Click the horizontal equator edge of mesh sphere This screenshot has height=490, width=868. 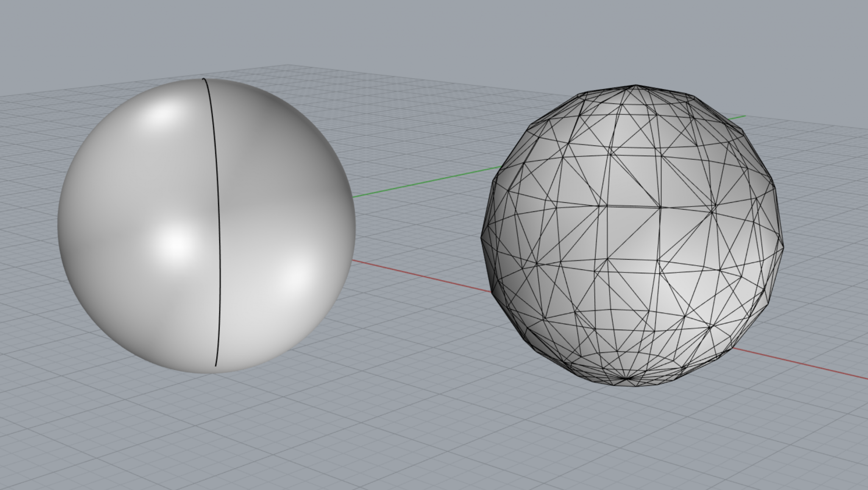(634, 207)
